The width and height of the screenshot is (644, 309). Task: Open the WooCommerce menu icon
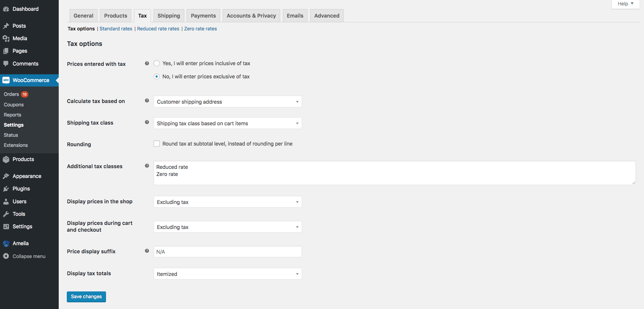tap(6, 80)
